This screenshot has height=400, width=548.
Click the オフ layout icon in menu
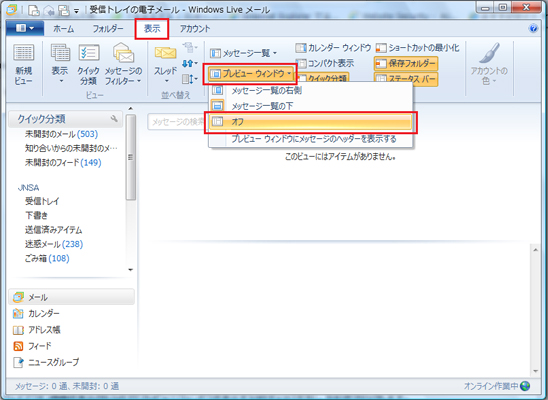[x=217, y=122]
